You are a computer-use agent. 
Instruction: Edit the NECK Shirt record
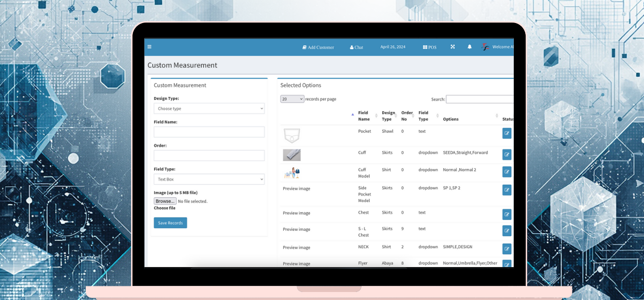(507, 249)
